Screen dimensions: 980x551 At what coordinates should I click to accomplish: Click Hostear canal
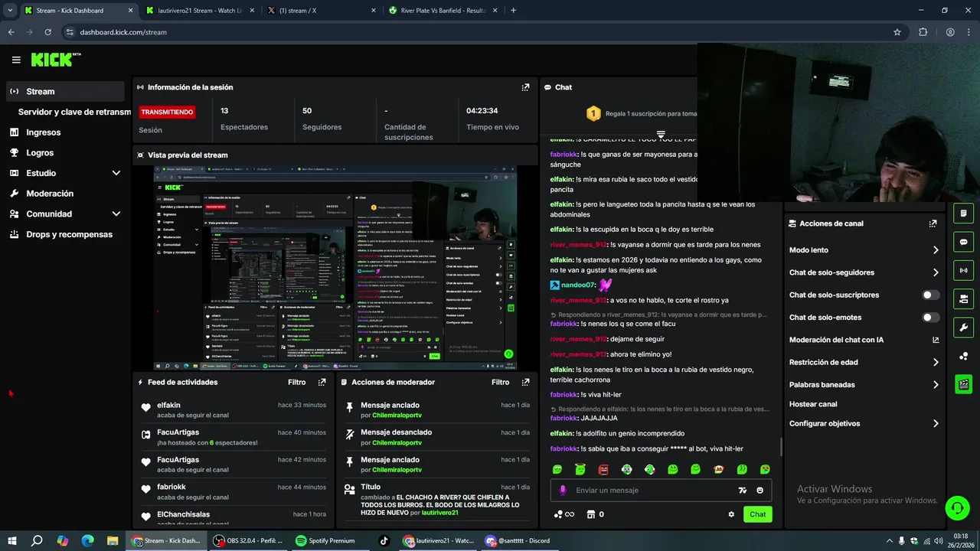(813, 404)
